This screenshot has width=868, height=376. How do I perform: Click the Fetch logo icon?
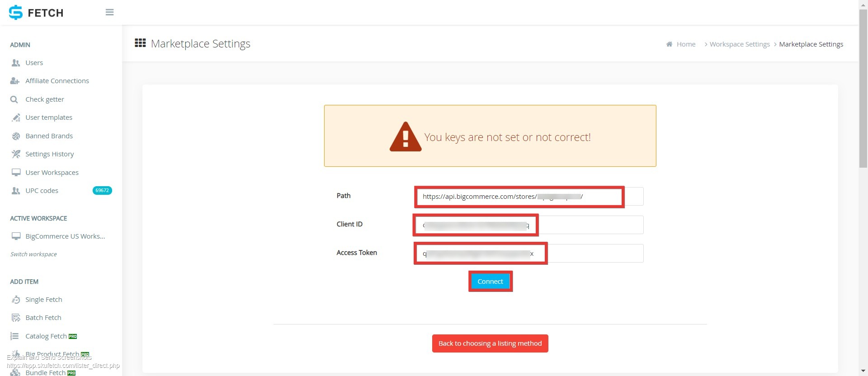click(x=16, y=12)
